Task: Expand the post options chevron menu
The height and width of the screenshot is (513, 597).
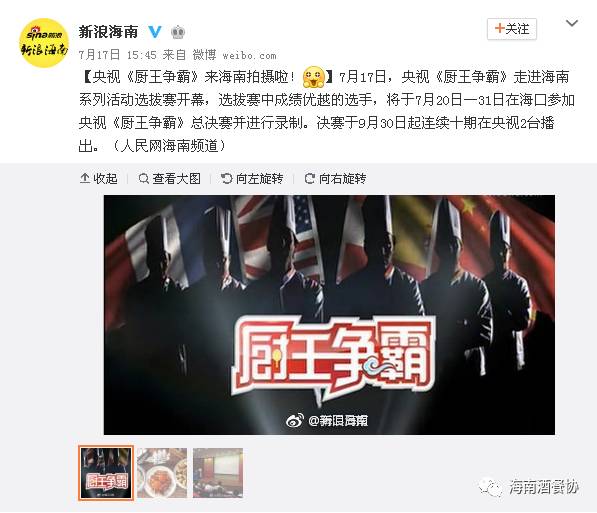Action: point(572,23)
